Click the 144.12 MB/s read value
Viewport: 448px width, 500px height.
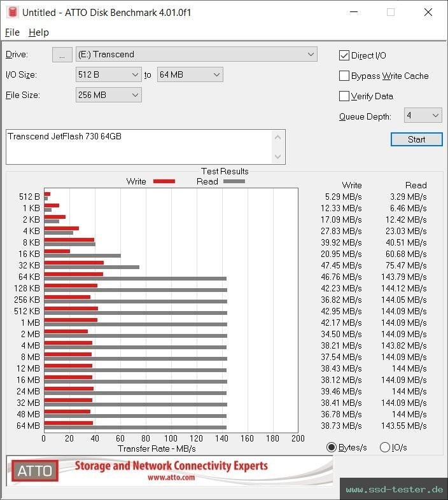click(x=404, y=288)
